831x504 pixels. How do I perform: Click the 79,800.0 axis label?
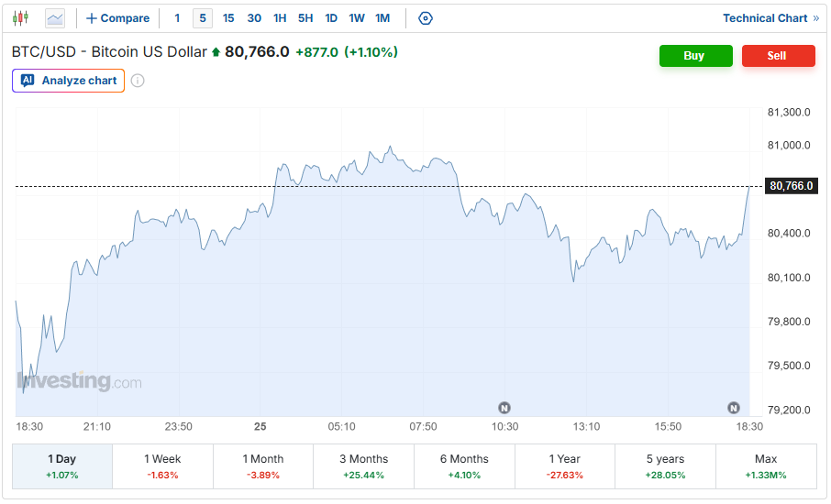click(789, 322)
